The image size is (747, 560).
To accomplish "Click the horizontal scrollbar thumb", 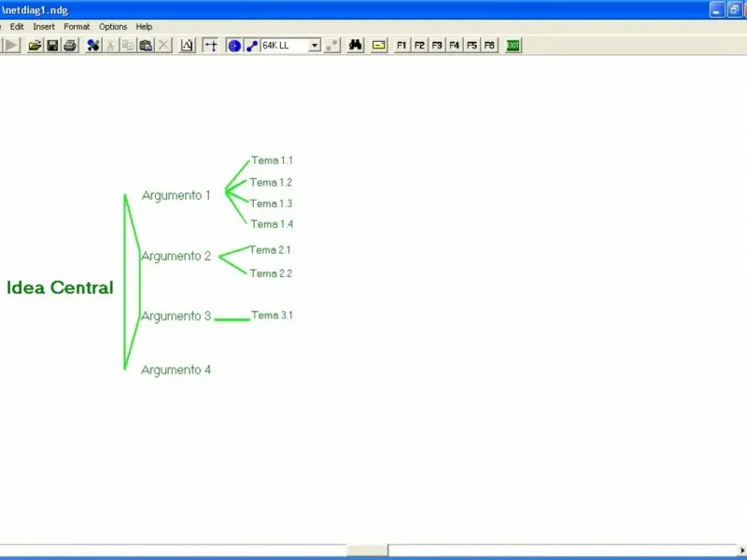I will click(x=367, y=551).
